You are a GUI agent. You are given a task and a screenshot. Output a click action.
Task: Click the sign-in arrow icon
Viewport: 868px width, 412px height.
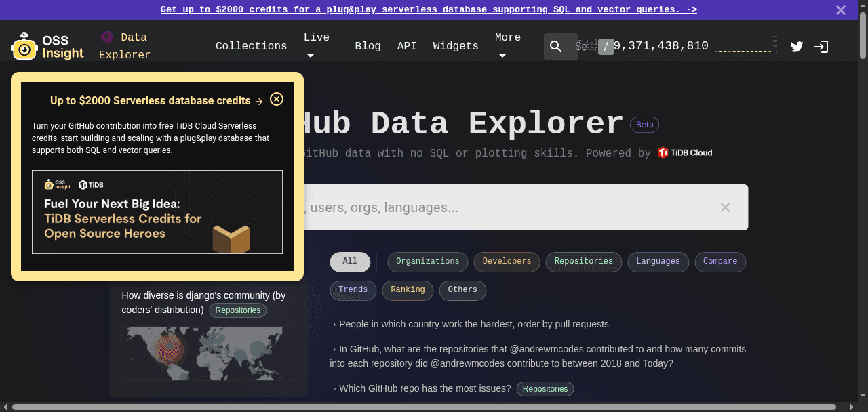click(x=821, y=47)
